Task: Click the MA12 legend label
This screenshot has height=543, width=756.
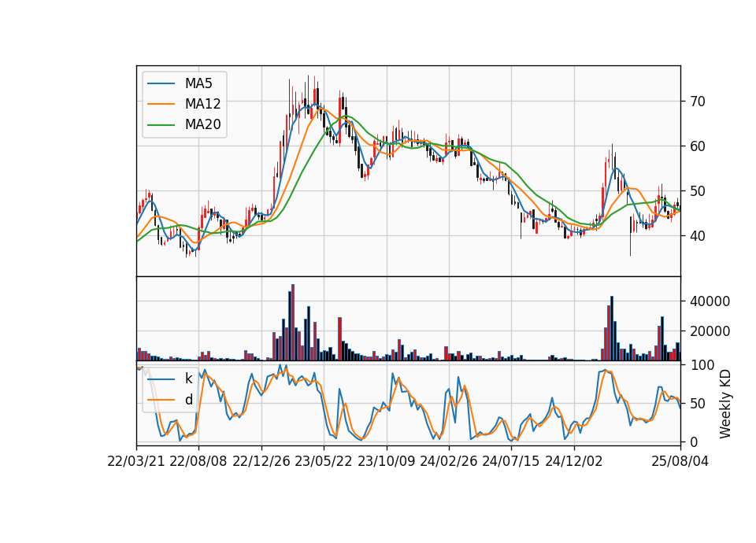Action: (202, 104)
